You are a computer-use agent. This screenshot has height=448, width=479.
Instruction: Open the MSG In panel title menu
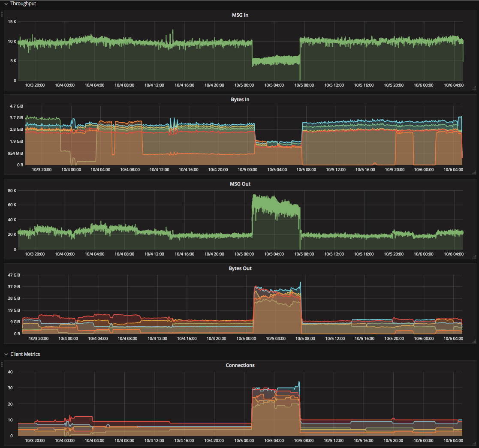point(240,15)
